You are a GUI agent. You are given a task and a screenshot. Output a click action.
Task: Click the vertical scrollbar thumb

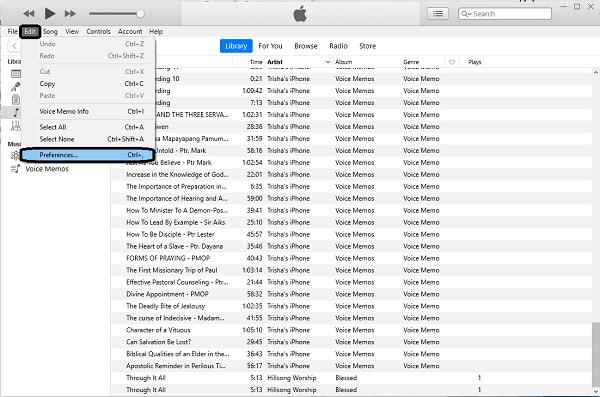[595, 354]
